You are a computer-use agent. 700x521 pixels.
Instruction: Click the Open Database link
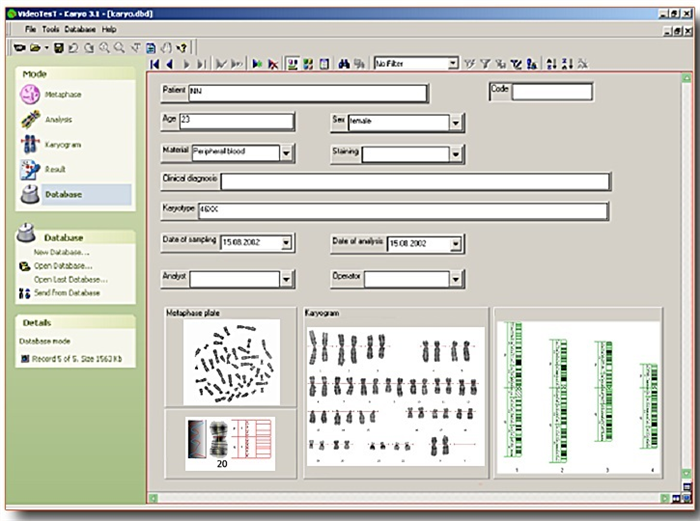(x=63, y=266)
